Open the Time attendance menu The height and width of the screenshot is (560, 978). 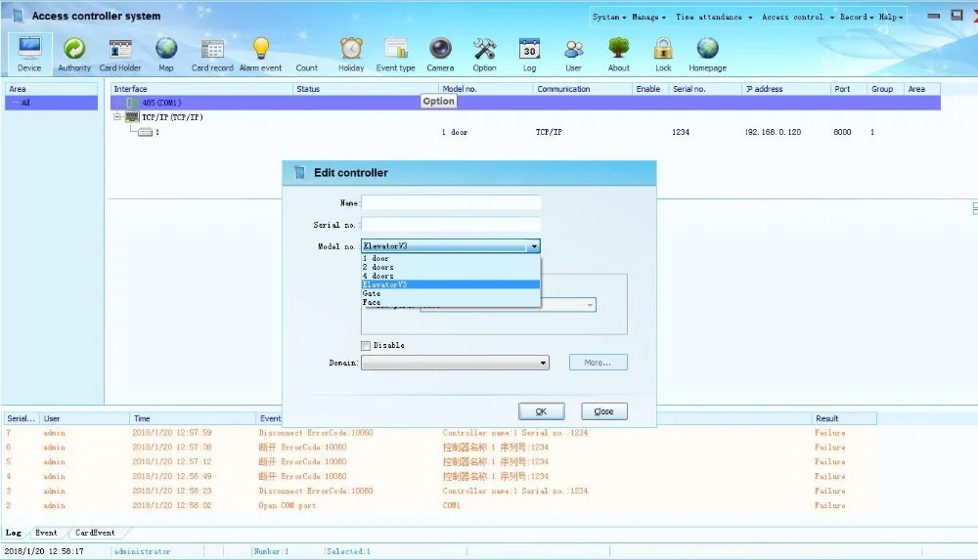[x=714, y=17]
